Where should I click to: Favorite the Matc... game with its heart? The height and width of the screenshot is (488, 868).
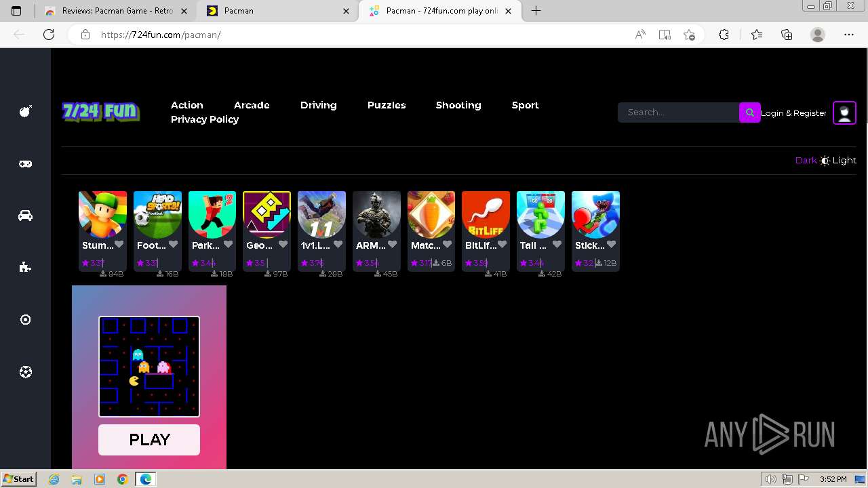(448, 245)
